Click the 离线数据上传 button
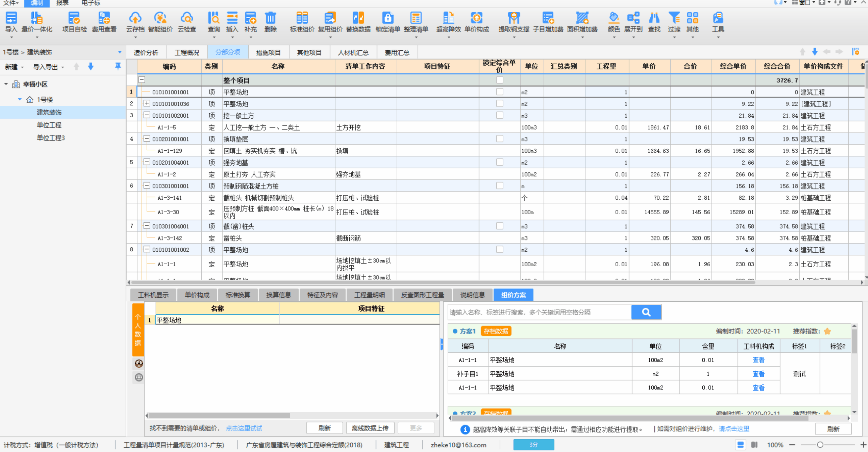Image resolution: width=868 pixels, height=452 pixels. (x=370, y=428)
